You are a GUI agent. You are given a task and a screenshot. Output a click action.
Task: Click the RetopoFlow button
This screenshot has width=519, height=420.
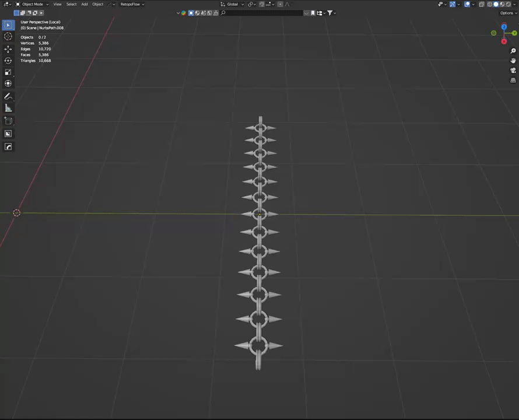[x=130, y=4]
